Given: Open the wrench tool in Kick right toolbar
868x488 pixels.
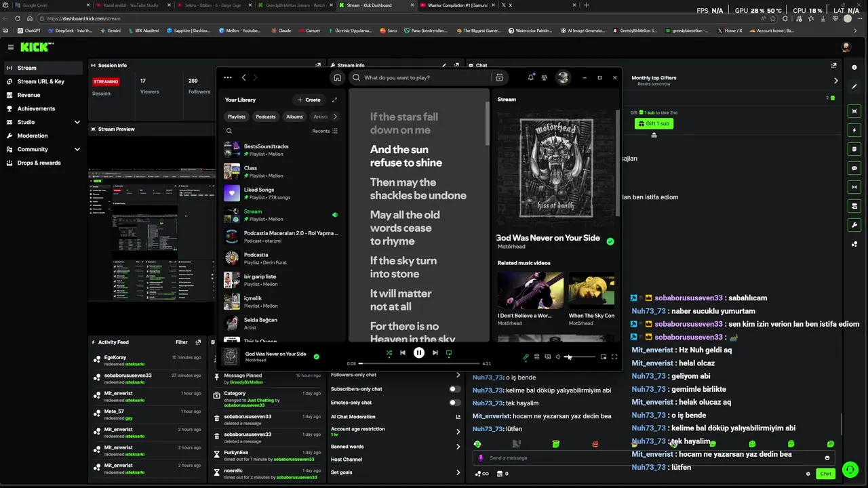Looking at the screenshot, I should [854, 225].
